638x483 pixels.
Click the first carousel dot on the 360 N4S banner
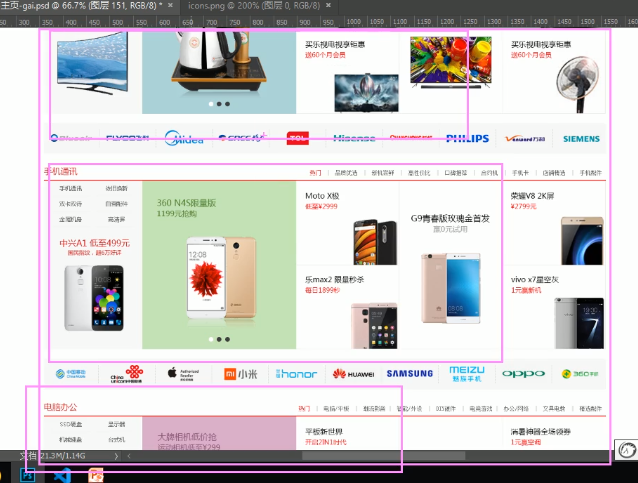[211, 339]
